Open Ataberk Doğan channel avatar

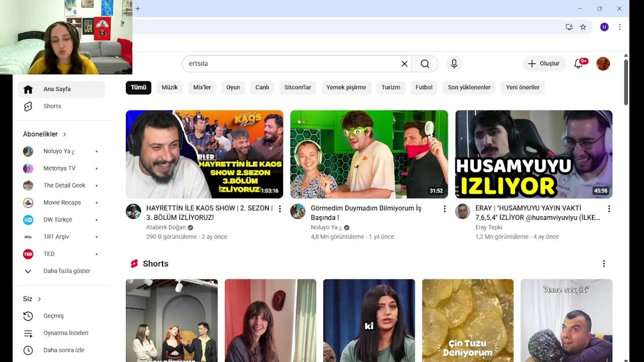[x=133, y=211]
